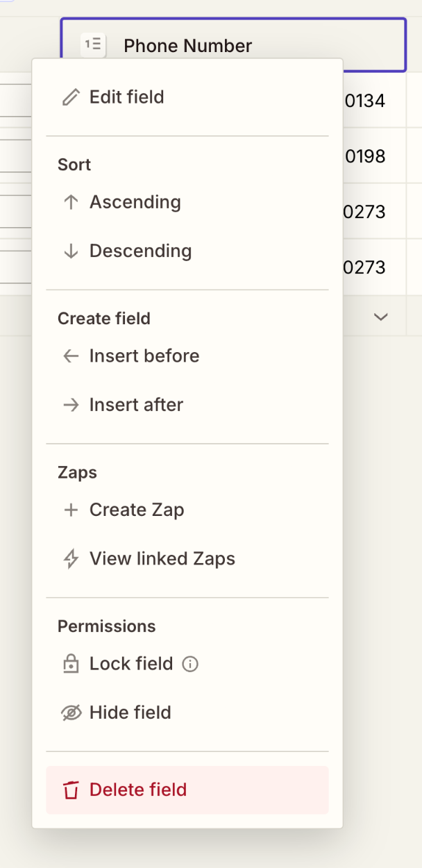
Task: Toggle Hide field using the crossed eye icon
Action: pos(70,712)
